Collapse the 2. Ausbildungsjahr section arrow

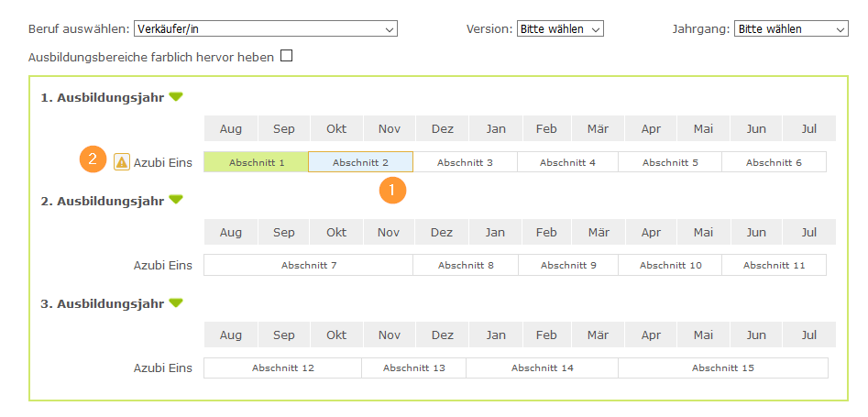pos(176,200)
